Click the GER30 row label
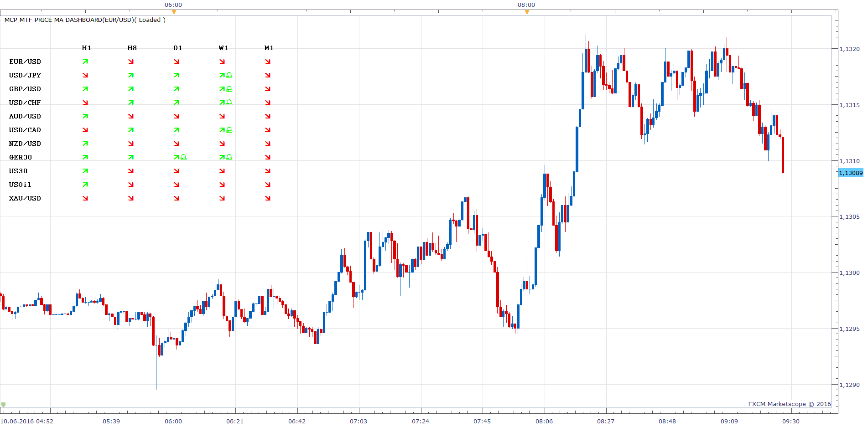The width and height of the screenshot is (868, 427). (x=21, y=157)
